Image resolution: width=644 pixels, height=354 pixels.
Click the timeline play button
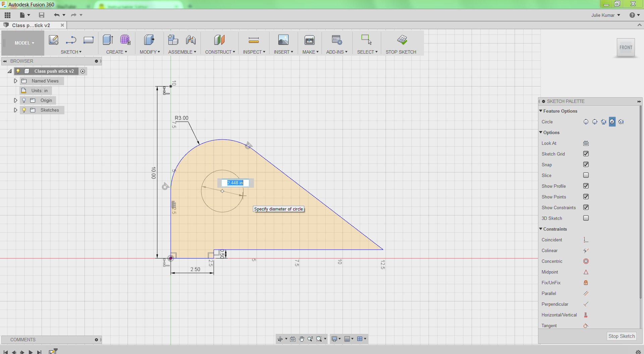(31, 352)
